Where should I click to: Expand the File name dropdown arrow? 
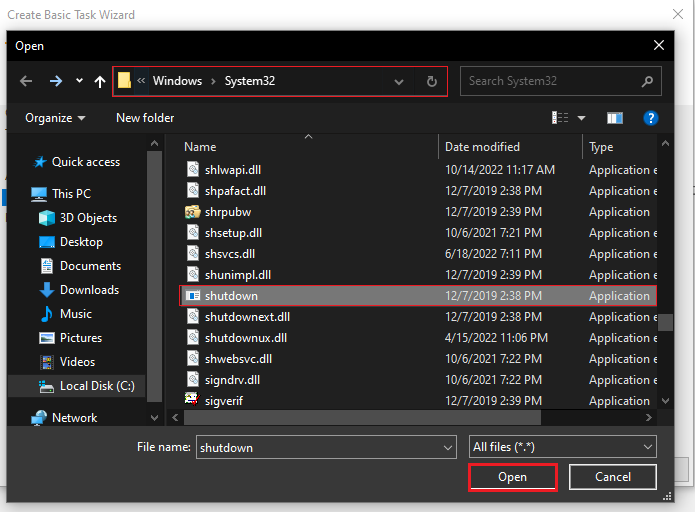(448, 448)
